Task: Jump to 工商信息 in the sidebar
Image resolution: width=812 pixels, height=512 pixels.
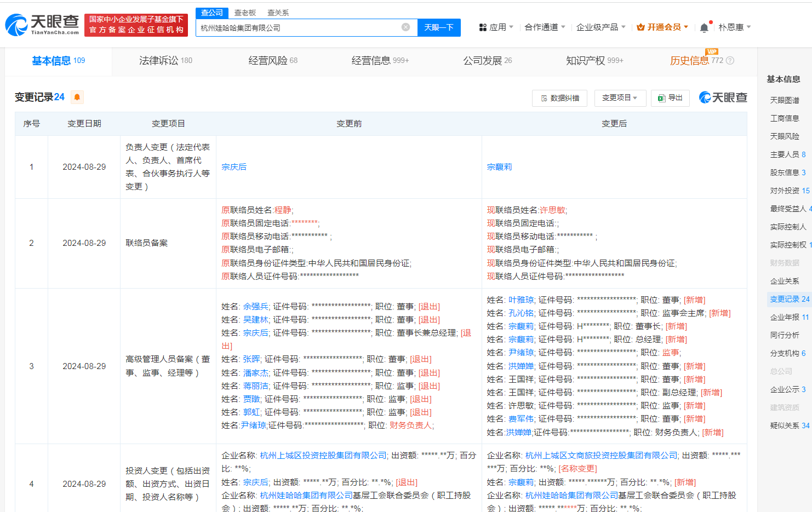Action: coord(785,118)
